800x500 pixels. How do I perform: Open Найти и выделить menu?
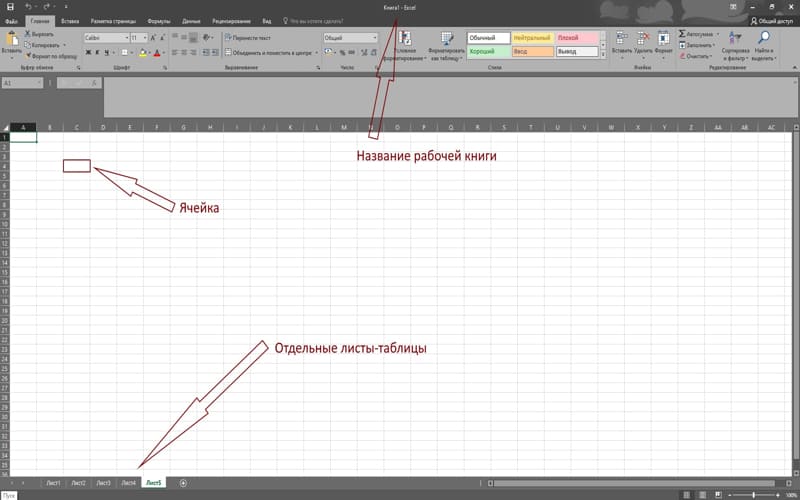[x=764, y=46]
